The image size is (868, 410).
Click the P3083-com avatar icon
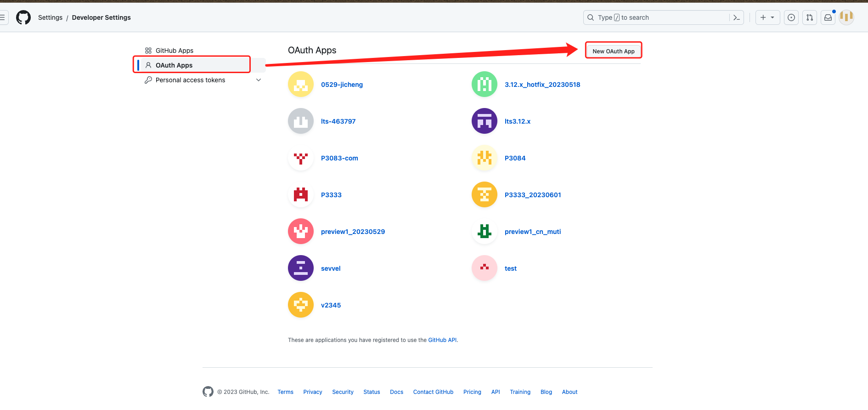301,158
